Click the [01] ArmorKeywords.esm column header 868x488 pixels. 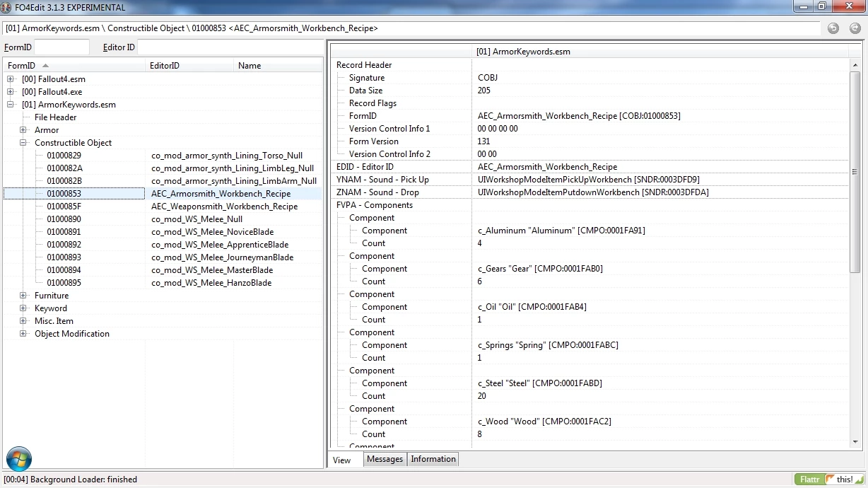(x=660, y=52)
